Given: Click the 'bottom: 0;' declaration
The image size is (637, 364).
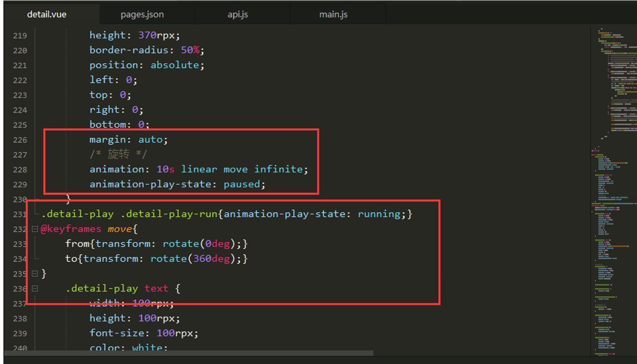Looking at the screenshot, I should [x=119, y=124].
